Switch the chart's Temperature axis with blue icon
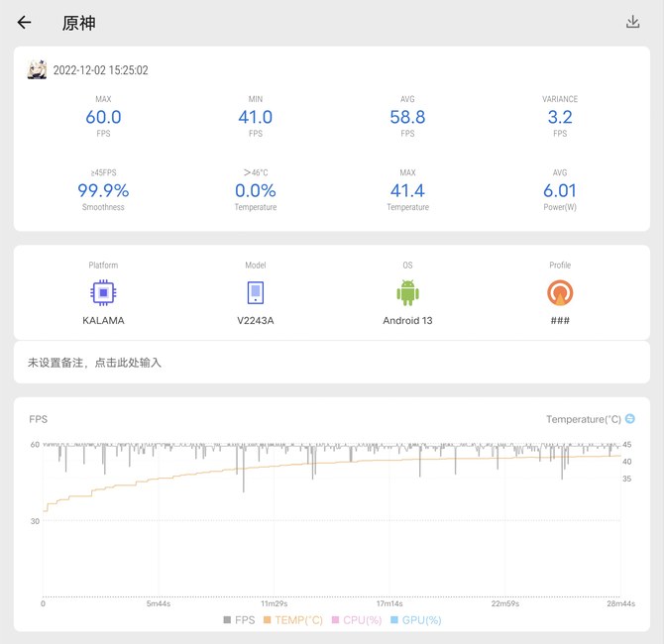 (x=630, y=419)
